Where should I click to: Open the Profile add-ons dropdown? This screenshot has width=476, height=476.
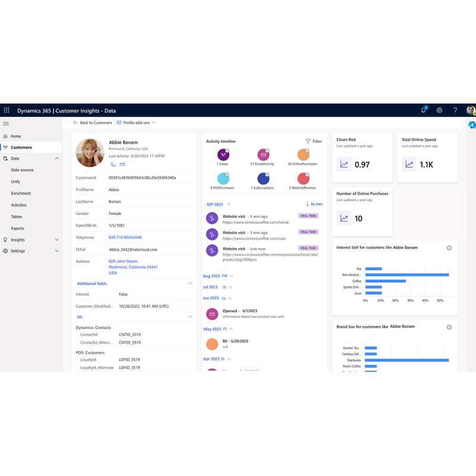pos(136,123)
